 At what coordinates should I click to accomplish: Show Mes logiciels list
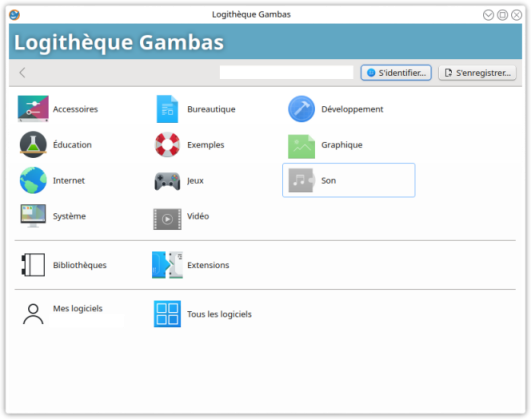point(62,314)
